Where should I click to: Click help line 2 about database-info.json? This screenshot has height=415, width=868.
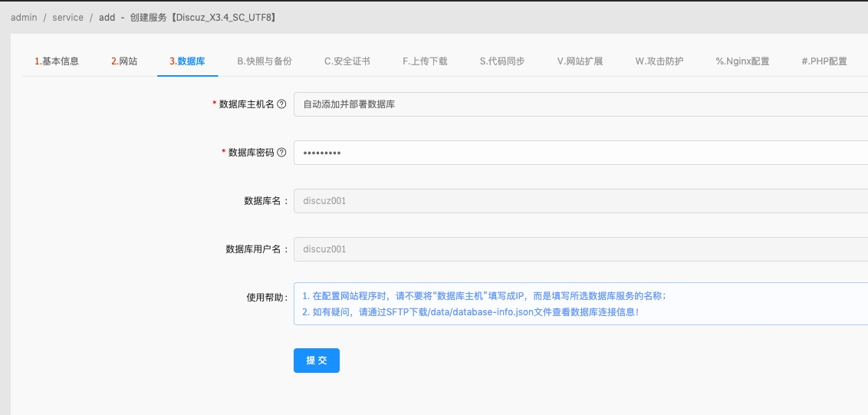pos(471,312)
